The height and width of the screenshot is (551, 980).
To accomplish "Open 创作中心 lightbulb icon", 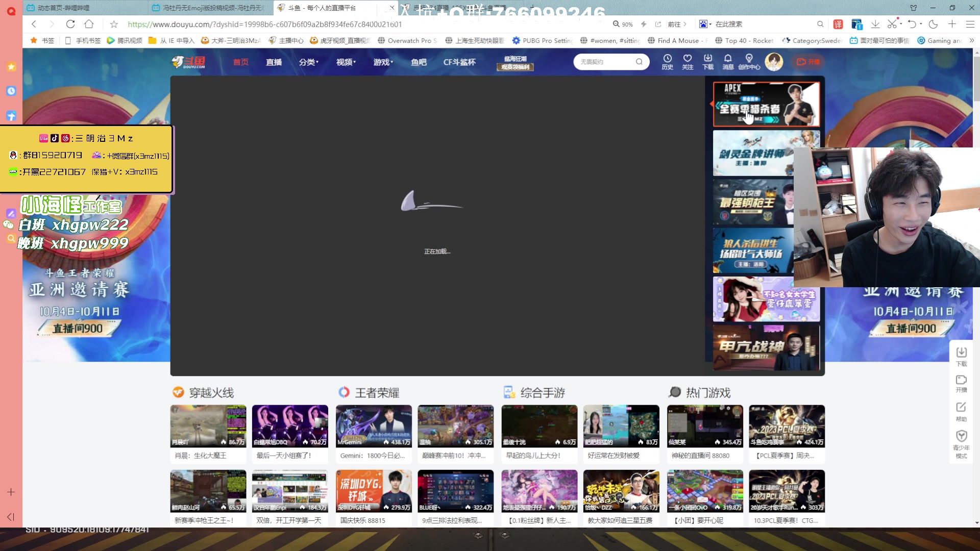I will click(749, 62).
